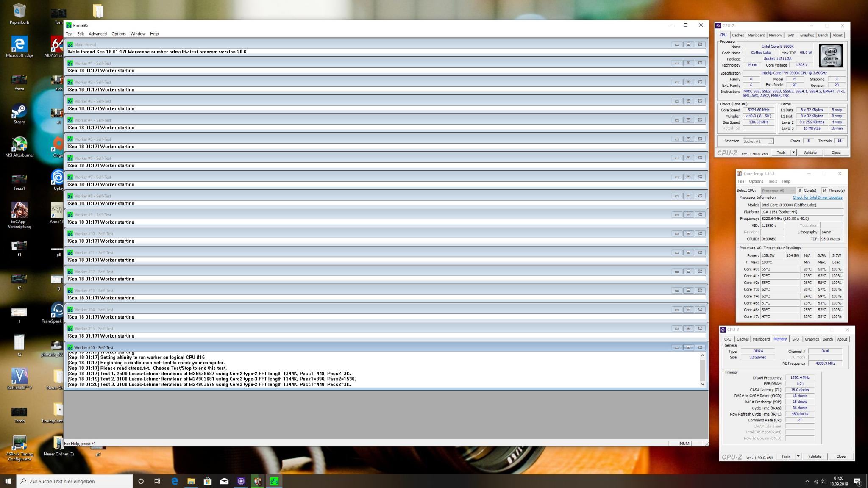This screenshot has height=488, width=868.
Task: Click the Prime95 taskbar icon
Action: coord(274,481)
